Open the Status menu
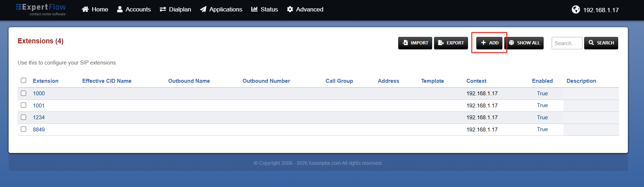This screenshot has height=187, width=644. [264, 9]
